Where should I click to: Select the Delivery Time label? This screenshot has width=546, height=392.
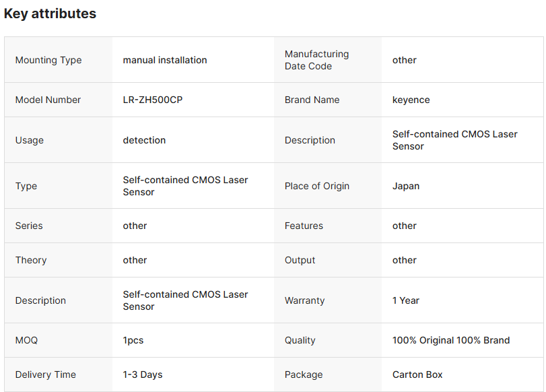46,374
